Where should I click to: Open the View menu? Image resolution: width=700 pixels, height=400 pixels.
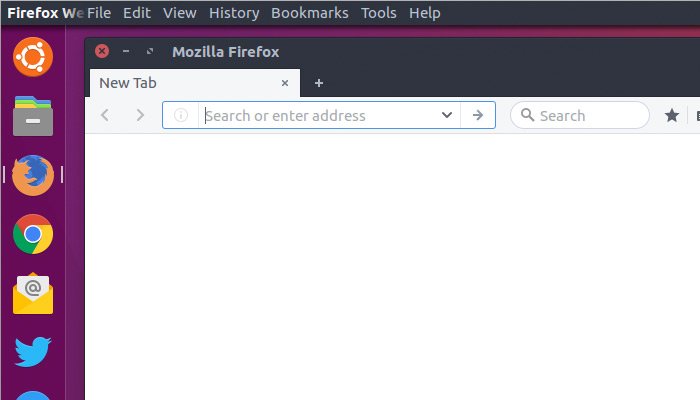[179, 13]
